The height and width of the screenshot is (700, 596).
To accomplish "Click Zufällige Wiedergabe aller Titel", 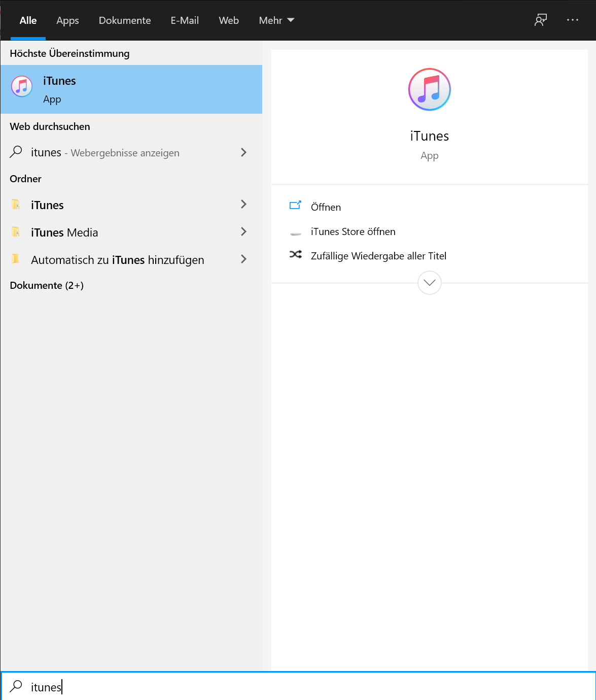I will (378, 256).
